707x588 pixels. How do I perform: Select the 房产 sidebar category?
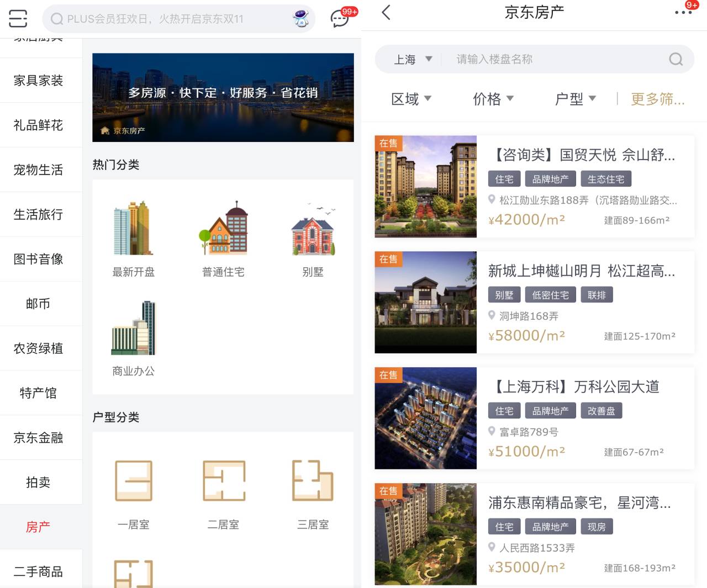(x=39, y=527)
